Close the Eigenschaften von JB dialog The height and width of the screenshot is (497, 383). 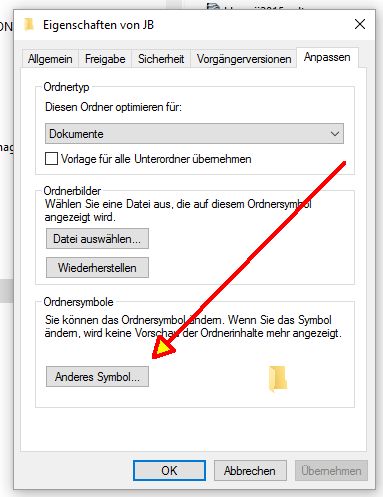click(x=360, y=24)
